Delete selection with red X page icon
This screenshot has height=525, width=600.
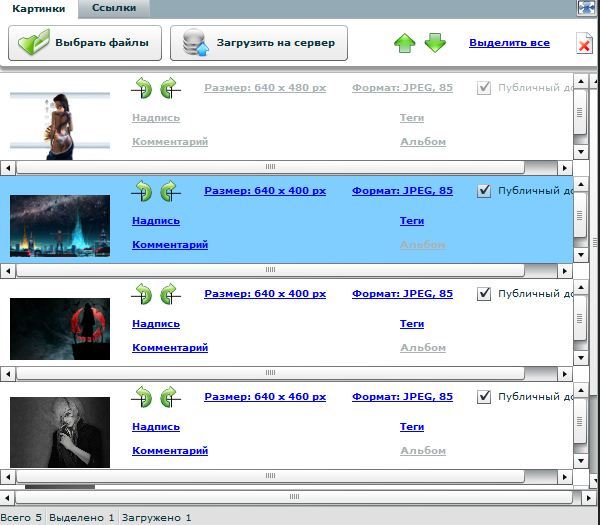pos(584,43)
